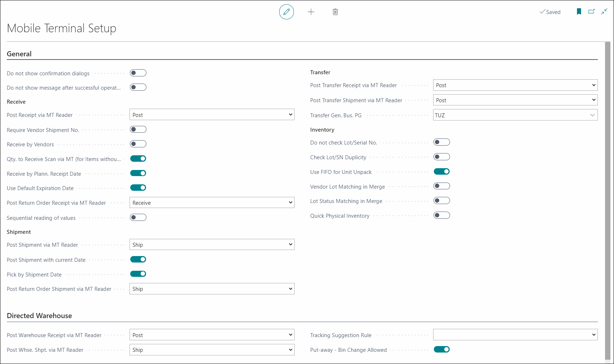The image size is (614, 364).
Task: Enable Quick Physical Inventory switch
Action: tap(442, 216)
